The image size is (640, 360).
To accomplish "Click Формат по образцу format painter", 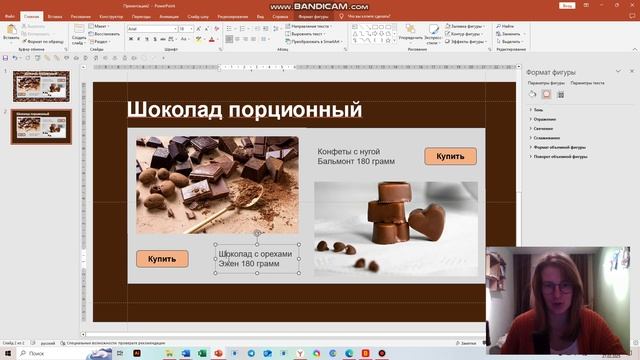I will coord(43,42).
